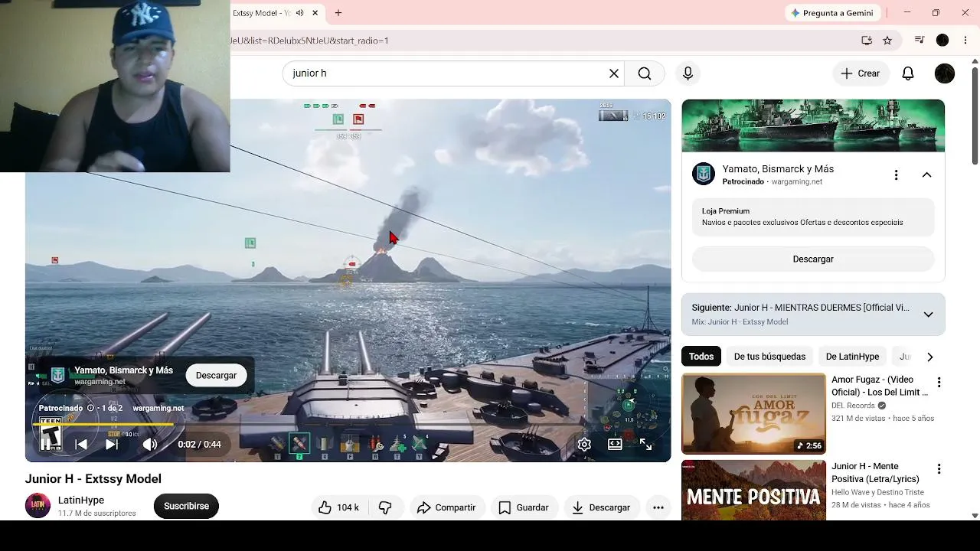Click the ad info icon next to Patrocinado
980x551 pixels.
coord(90,409)
